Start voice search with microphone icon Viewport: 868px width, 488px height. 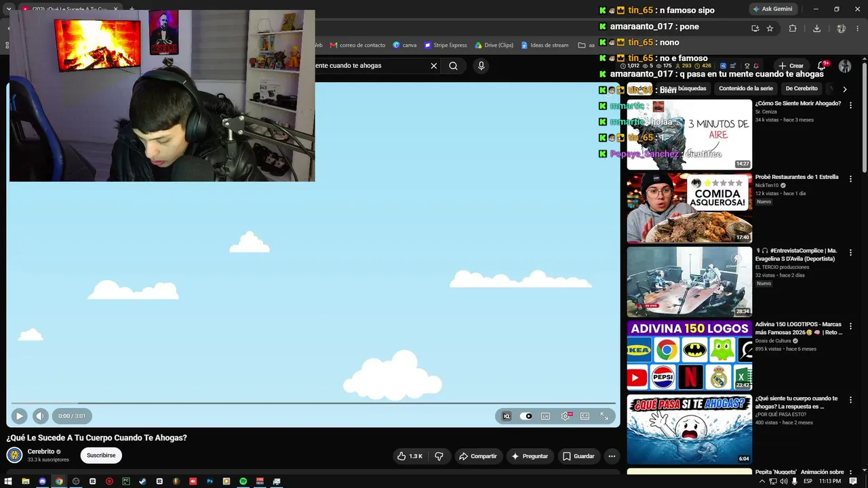point(481,66)
